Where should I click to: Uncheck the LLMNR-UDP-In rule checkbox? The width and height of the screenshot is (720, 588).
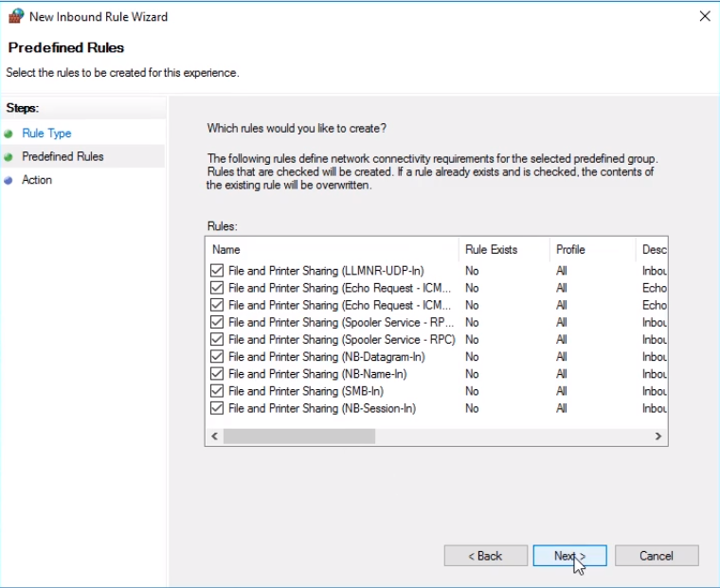pos(217,271)
